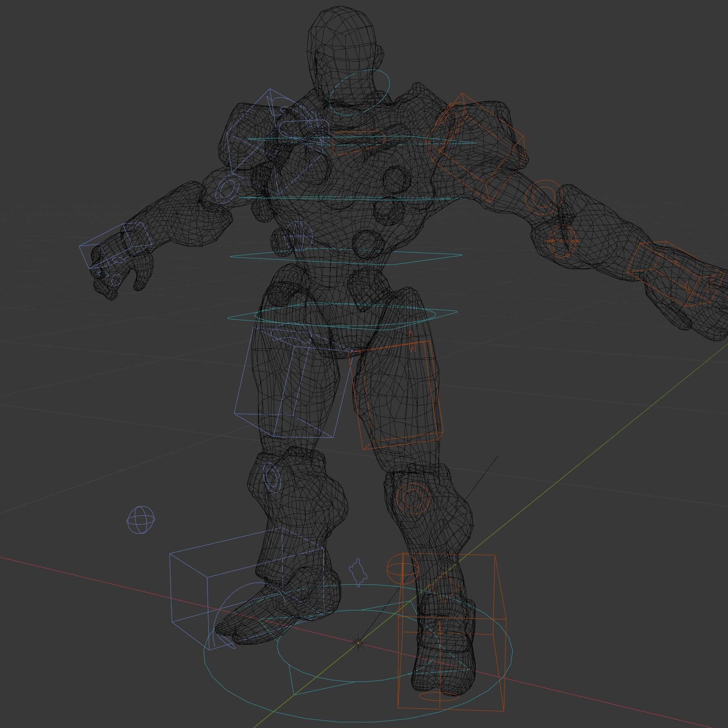
Task: Select the orange wrist sphere control
Action: [562, 240]
